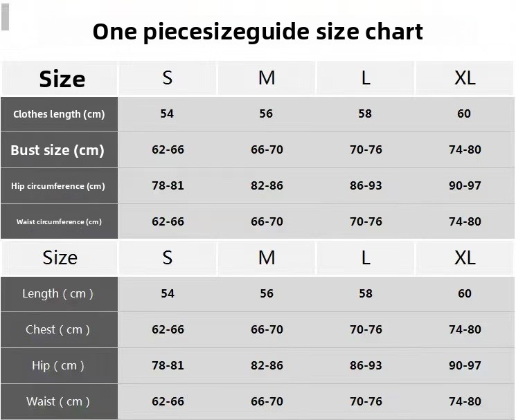
Task: Click the Clothes length (cm) row label
Action: pyautogui.click(x=59, y=114)
